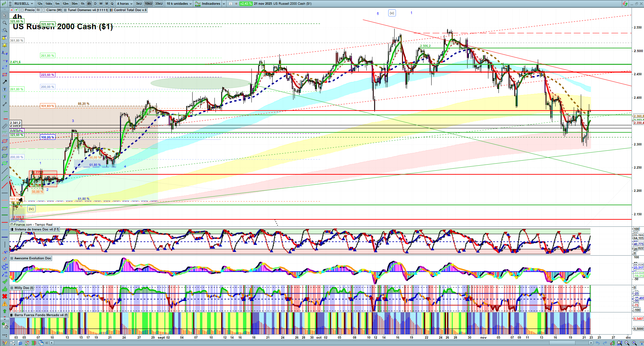Open the Indicadores panel
This screenshot has height=346, width=644.
click(x=208, y=4)
